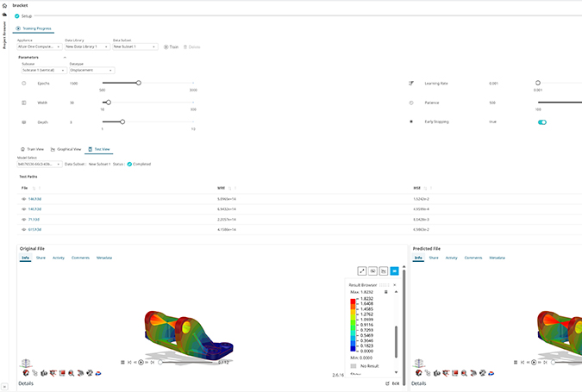The image size is (582, 392).
Task: Click the Train button
Action: (x=171, y=47)
